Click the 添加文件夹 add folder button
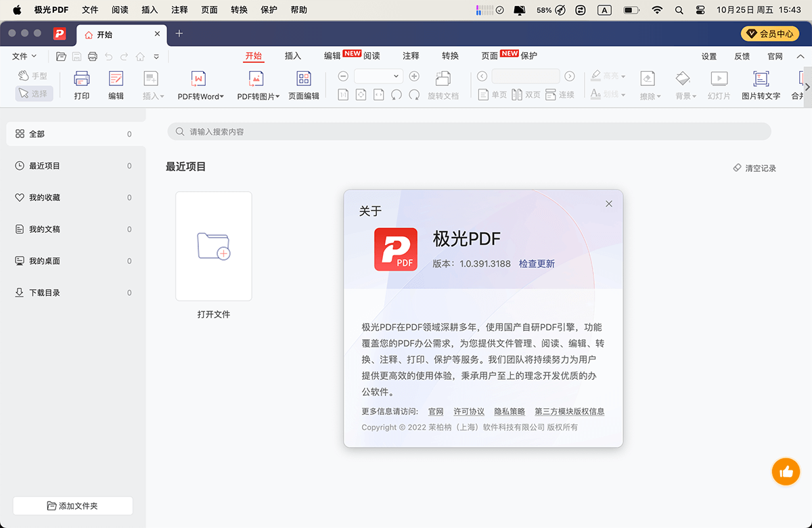This screenshot has height=528, width=812. click(x=73, y=506)
